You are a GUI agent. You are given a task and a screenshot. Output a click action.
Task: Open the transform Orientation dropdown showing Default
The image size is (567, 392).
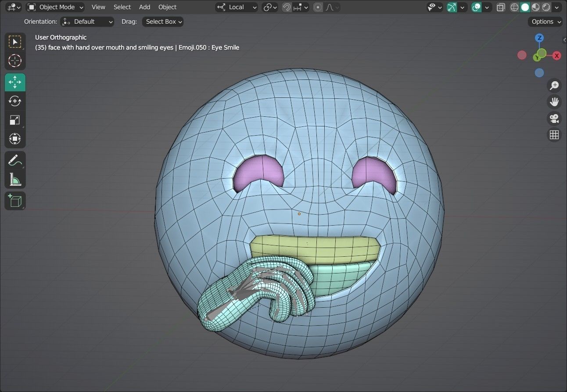pos(87,22)
